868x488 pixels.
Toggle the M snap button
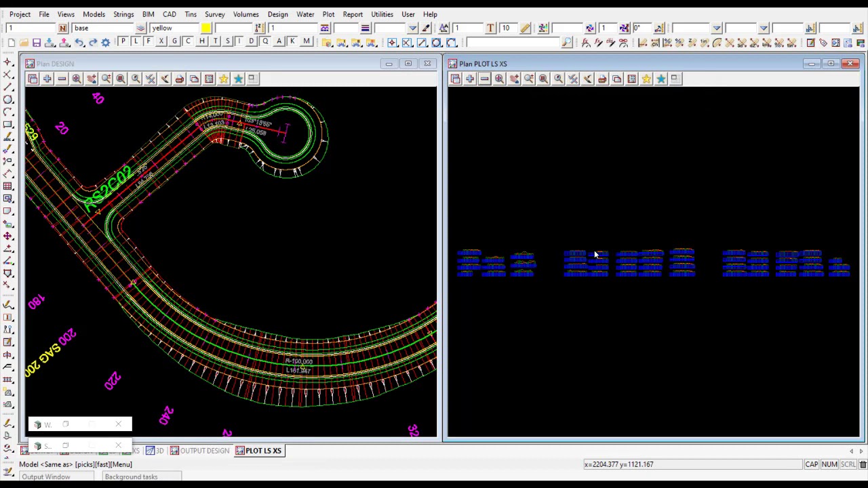306,42
